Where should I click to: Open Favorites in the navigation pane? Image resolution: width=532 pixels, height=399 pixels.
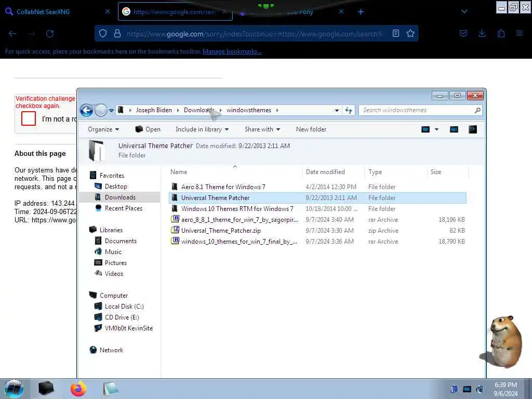tap(112, 176)
